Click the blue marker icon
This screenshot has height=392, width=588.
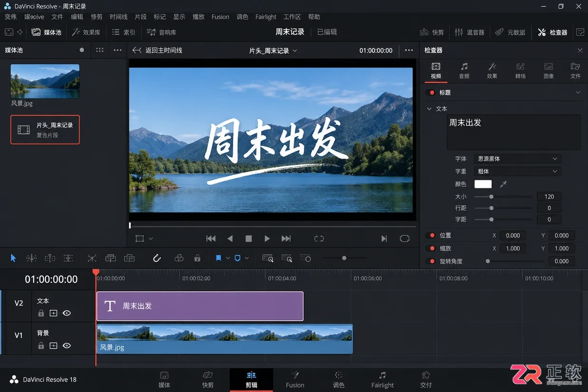coord(237,258)
